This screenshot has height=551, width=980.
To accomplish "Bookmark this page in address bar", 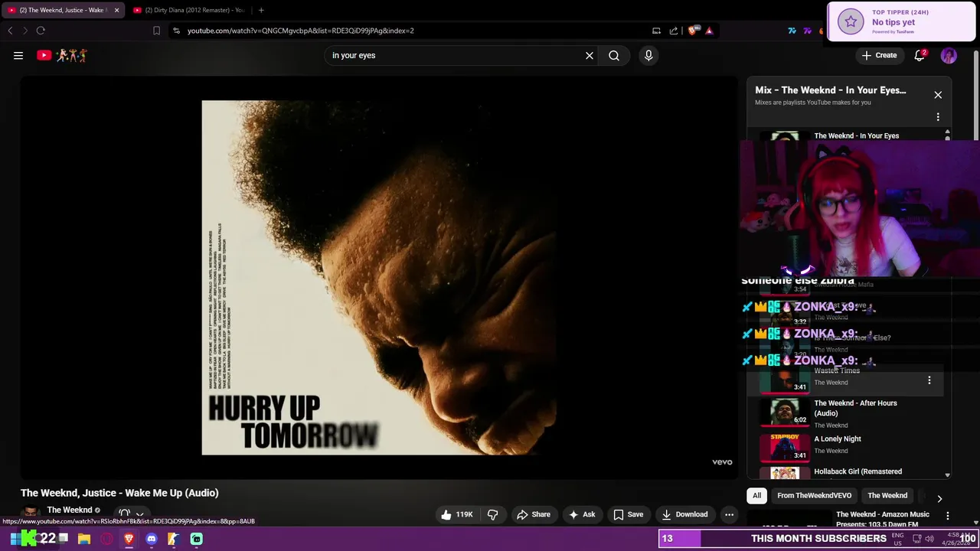I will pyautogui.click(x=156, y=31).
